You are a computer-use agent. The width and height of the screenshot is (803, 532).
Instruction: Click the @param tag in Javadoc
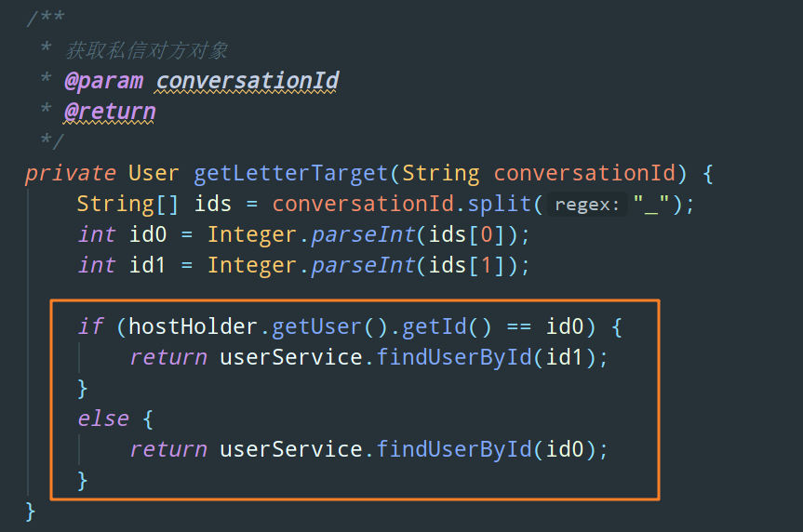[x=104, y=81]
